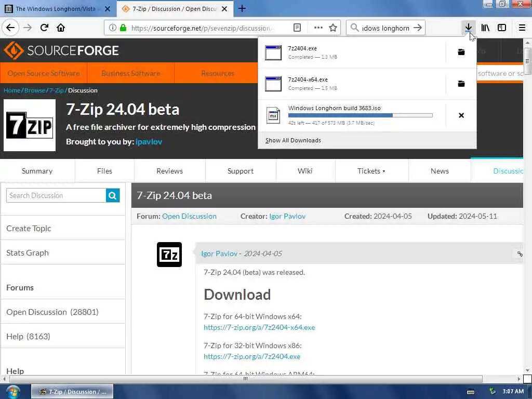Viewport: 532px width, 399px height.
Task: Show site information icon in address bar
Action: pyautogui.click(x=112, y=28)
